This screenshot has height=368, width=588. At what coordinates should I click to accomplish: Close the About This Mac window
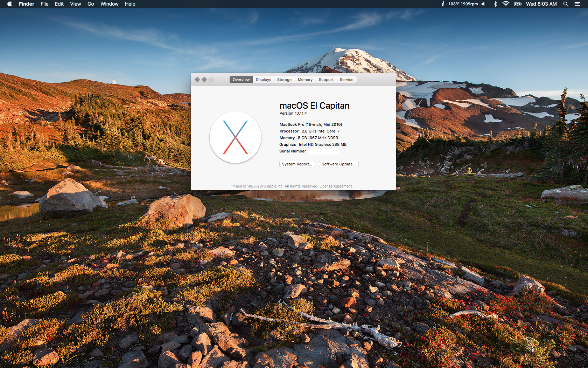pyautogui.click(x=197, y=80)
